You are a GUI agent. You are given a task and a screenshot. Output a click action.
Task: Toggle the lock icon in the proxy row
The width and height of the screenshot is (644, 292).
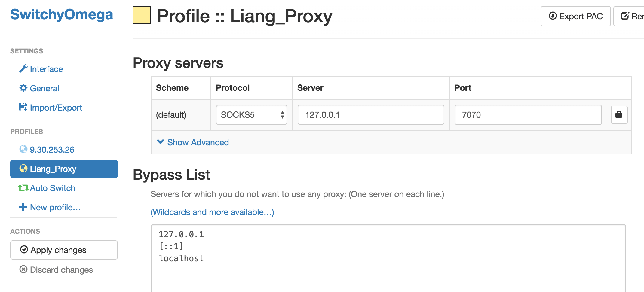(x=619, y=115)
